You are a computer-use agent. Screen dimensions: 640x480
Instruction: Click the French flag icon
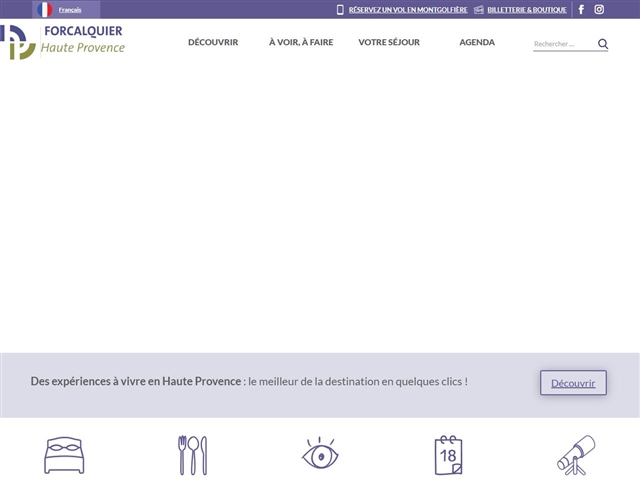pos(44,9)
